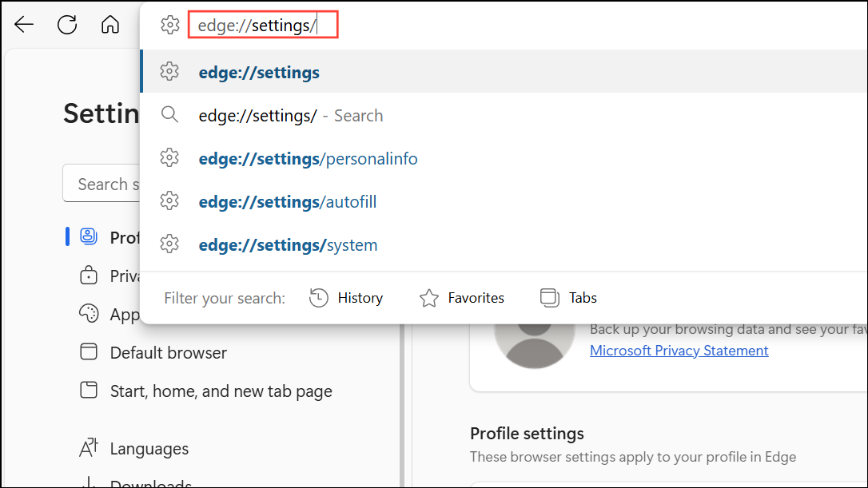Image resolution: width=868 pixels, height=488 pixels.
Task: Click into the edge://settings/ address field
Action: click(x=263, y=25)
